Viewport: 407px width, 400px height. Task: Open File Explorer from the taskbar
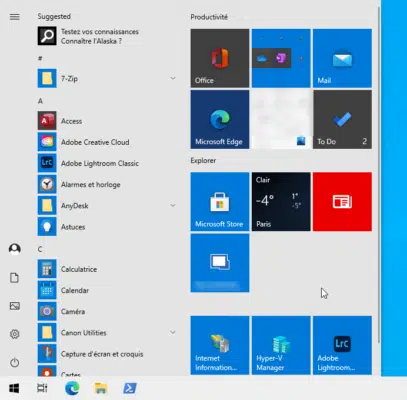101,388
